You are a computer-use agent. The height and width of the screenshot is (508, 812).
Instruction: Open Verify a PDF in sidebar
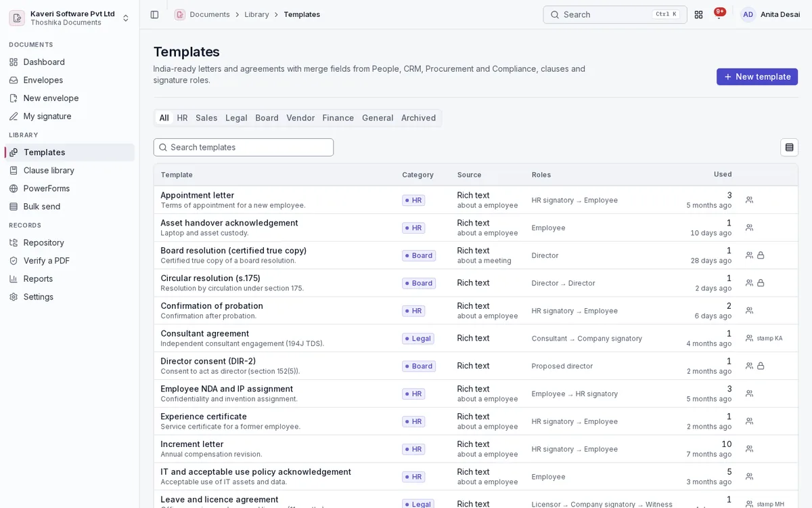coord(70,261)
